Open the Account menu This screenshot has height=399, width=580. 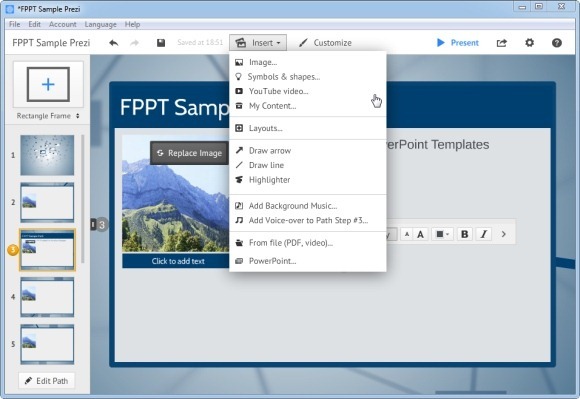coord(63,24)
